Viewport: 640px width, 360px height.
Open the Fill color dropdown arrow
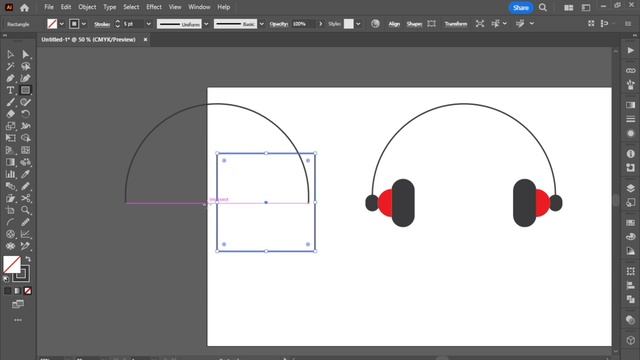[62, 24]
